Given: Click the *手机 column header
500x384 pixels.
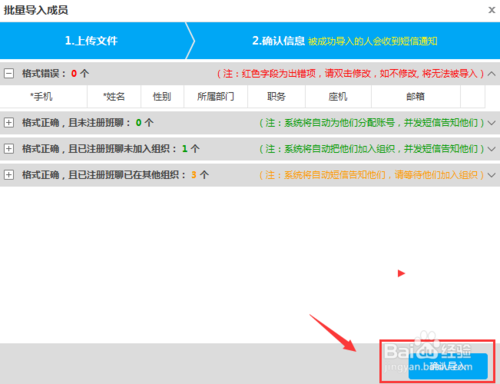Looking at the screenshot, I should coord(43,97).
